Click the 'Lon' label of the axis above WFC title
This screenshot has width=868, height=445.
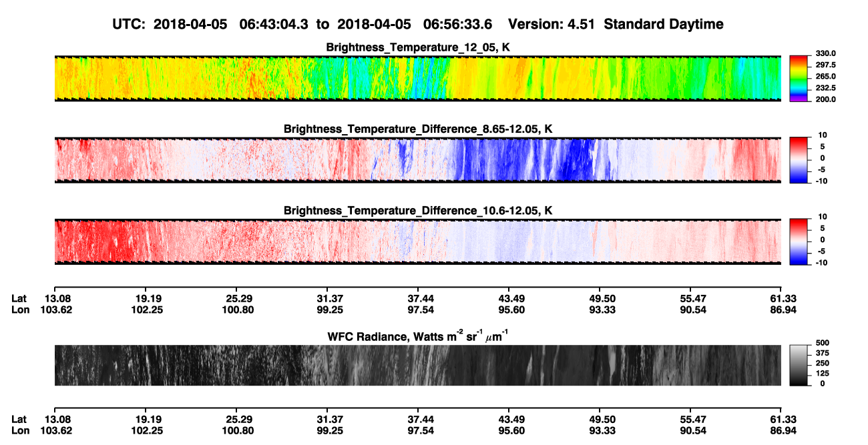[21, 310]
